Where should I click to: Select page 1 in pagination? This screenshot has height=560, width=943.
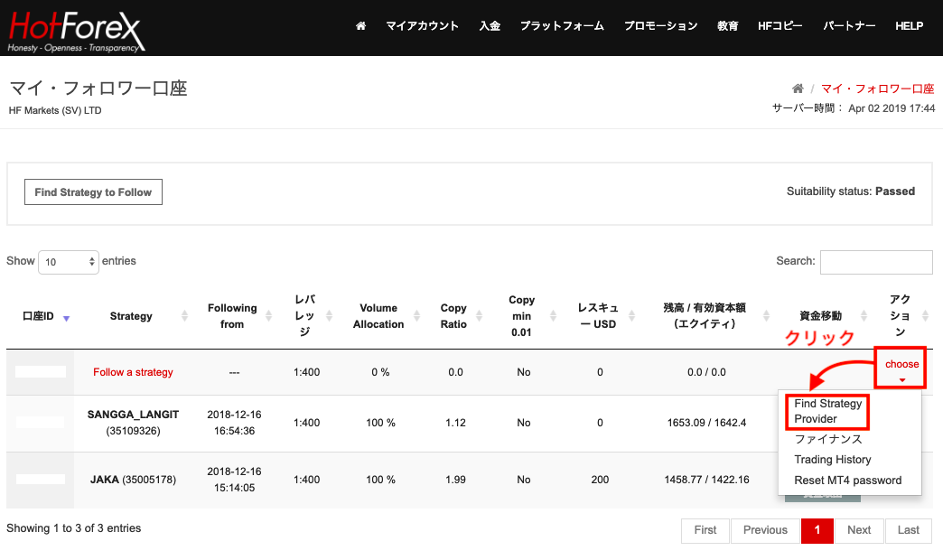tap(817, 530)
